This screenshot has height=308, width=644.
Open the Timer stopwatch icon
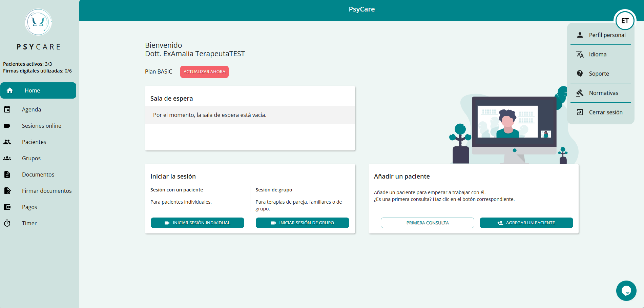[x=7, y=223]
